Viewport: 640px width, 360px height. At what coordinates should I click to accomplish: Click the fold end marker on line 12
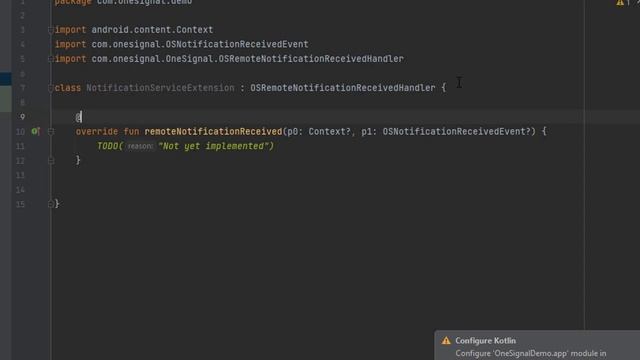[51, 161]
